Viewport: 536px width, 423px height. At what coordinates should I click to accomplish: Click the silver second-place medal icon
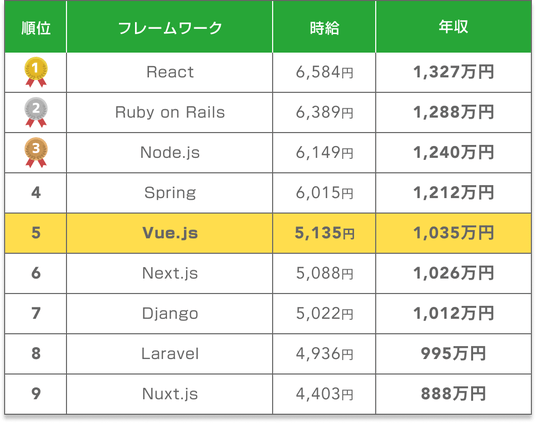click(36, 112)
